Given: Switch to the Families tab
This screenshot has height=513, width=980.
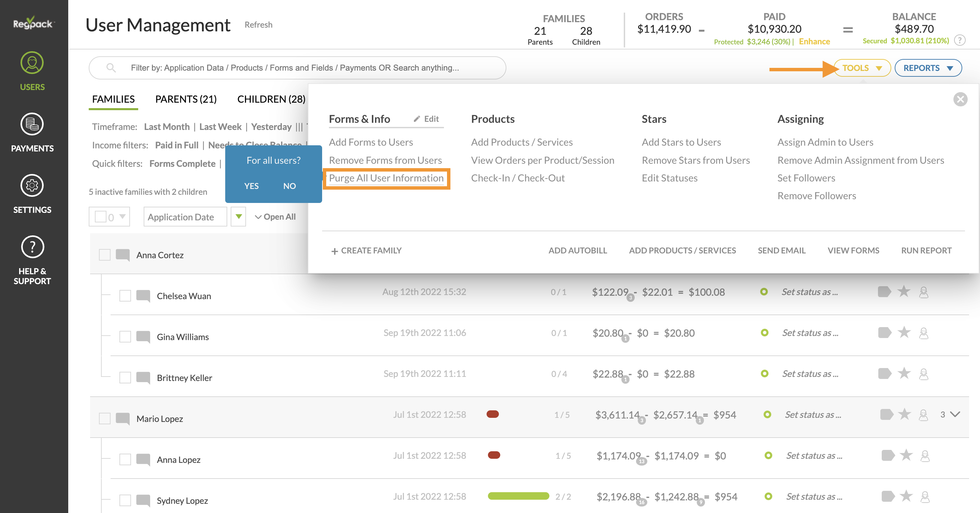Looking at the screenshot, I should (x=113, y=99).
